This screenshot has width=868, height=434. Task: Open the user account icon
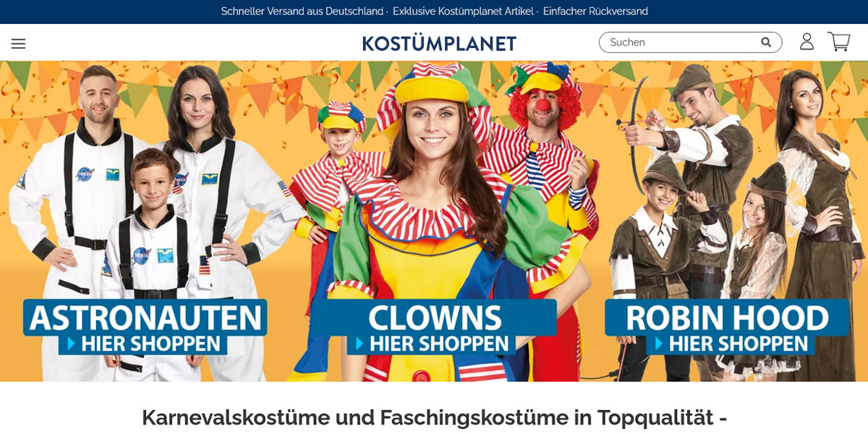(807, 41)
